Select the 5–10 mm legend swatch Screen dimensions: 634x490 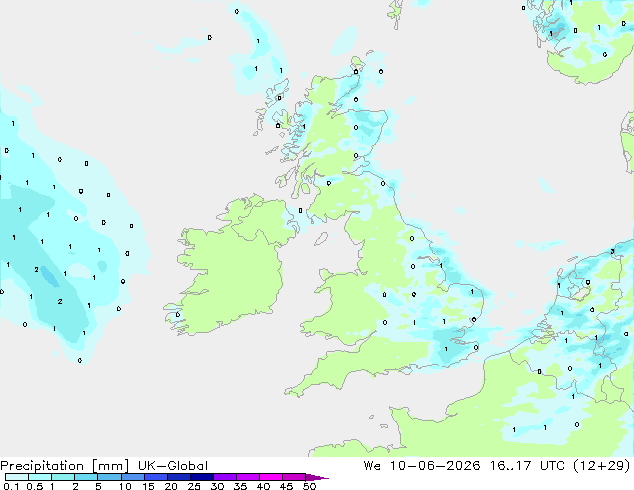(109, 477)
